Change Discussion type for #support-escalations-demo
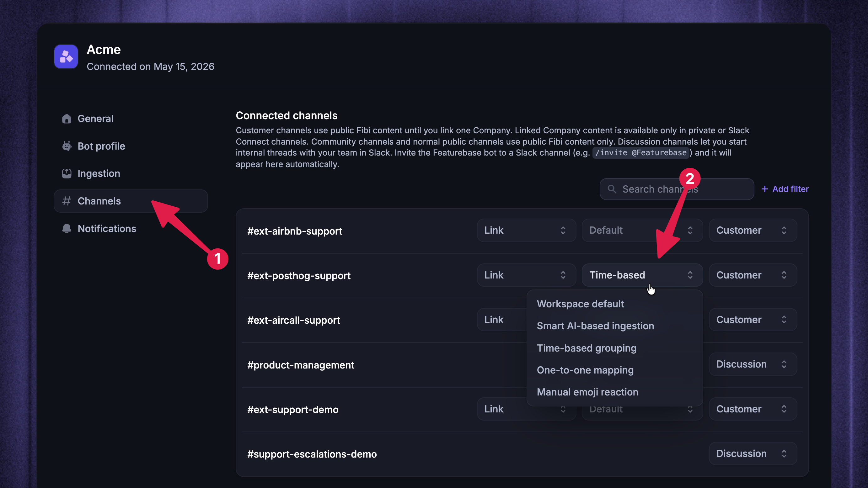 (753, 454)
